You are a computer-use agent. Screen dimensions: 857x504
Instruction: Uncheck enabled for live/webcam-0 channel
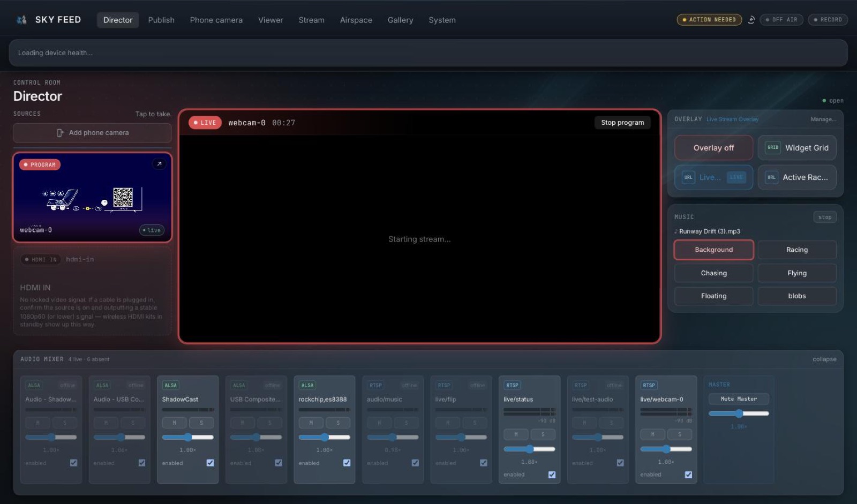pos(688,475)
